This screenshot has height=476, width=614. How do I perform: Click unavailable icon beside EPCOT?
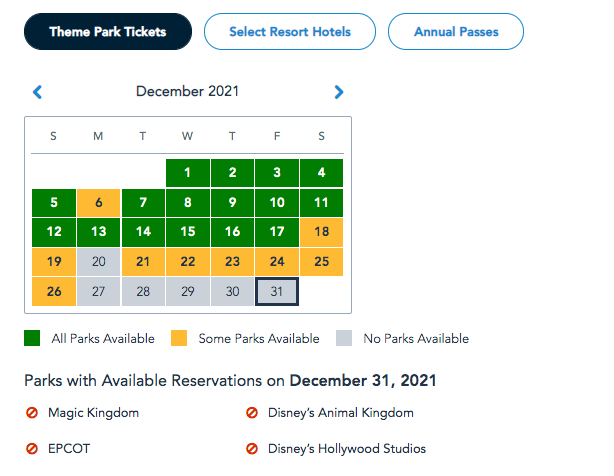coord(32,448)
